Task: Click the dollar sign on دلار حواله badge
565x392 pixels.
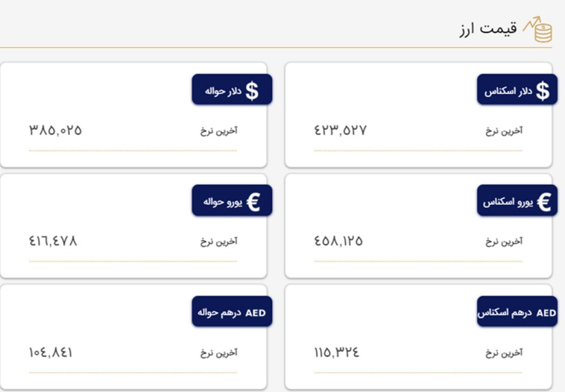Action: (x=252, y=91)
